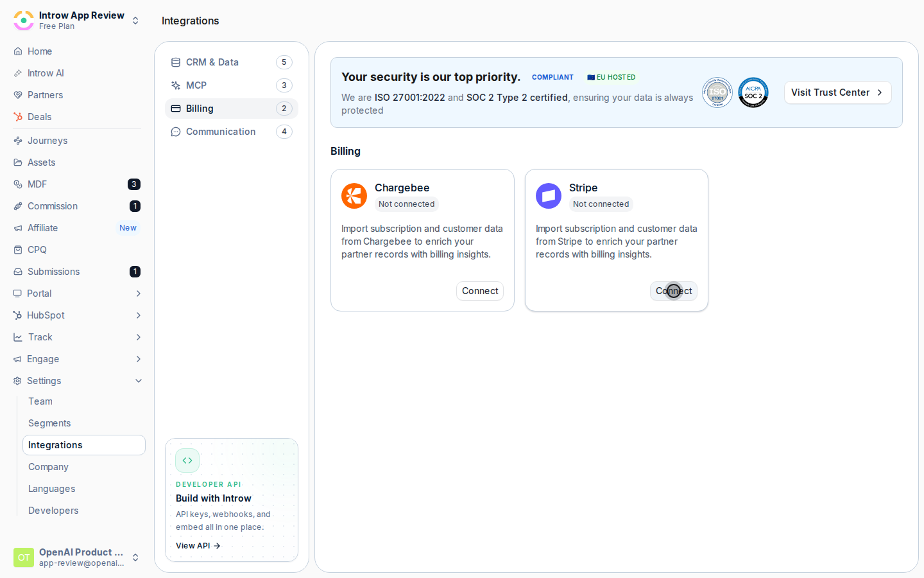This screenshot has height=578, width=924.
Task: Click the Portal monitor icon
Action: pos(17,293)
